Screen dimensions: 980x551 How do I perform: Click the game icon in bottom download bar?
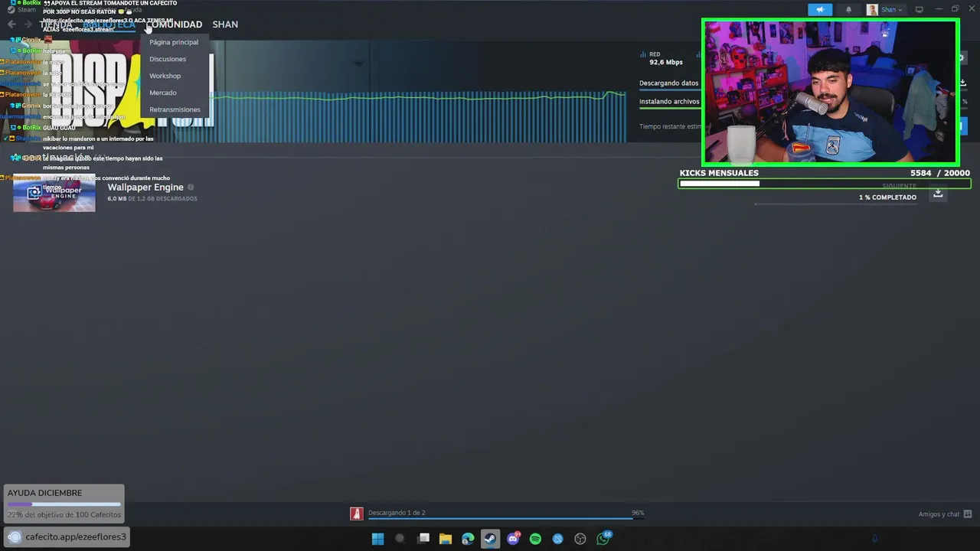[x=356, y=514]
